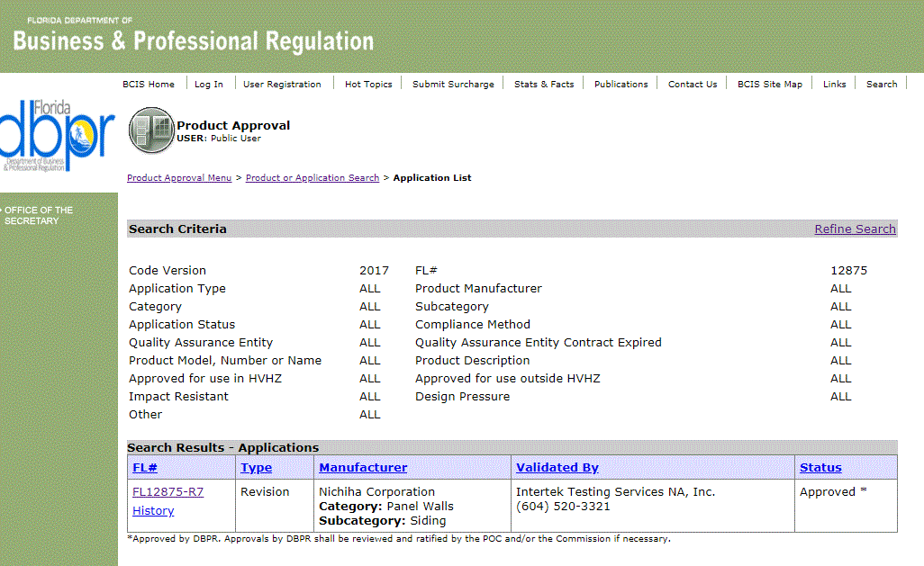Open Search in the top navigation
924x566 pixels.
click(882, 85)
